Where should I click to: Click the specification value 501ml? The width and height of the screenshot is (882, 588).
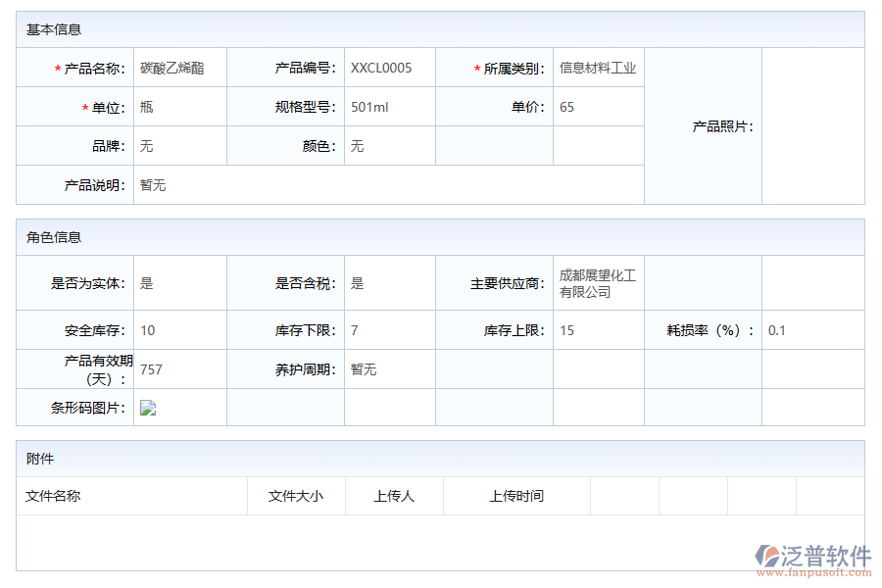click(x=369, y=107)
